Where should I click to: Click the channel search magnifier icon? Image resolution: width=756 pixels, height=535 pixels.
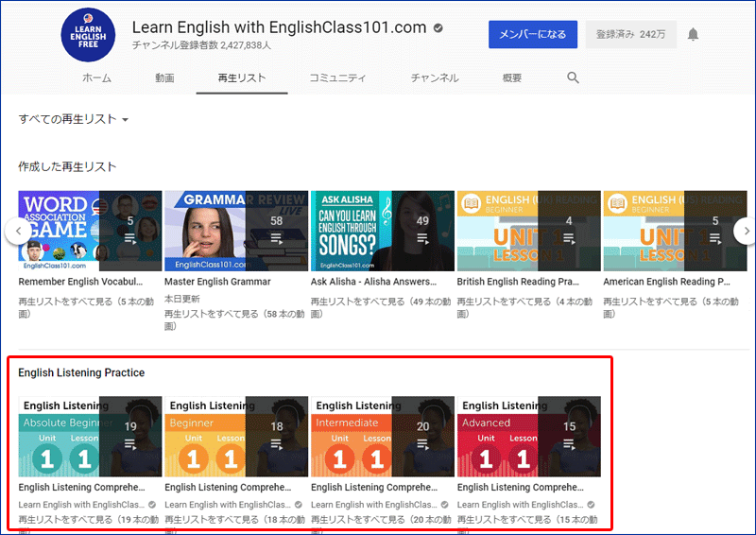click(573, 78)
